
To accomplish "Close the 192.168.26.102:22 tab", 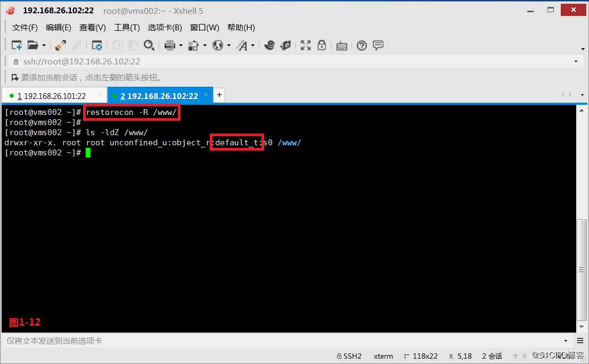I will click(206, 95).
